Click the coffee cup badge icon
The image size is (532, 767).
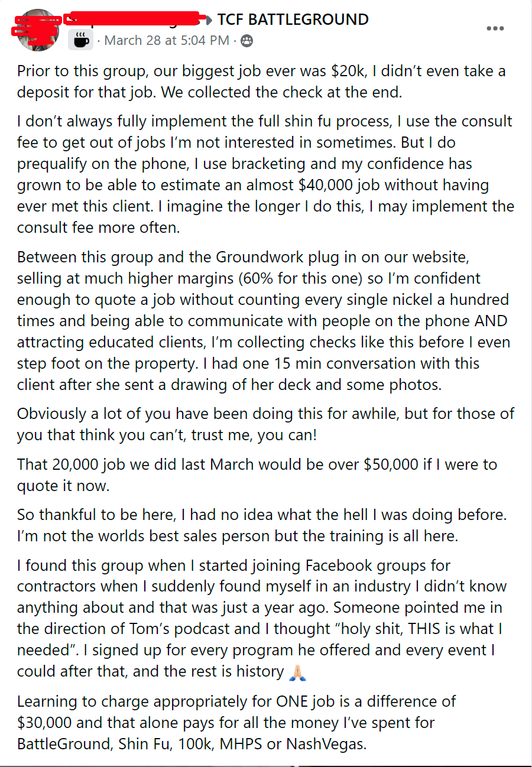click(x=80, y=40)
